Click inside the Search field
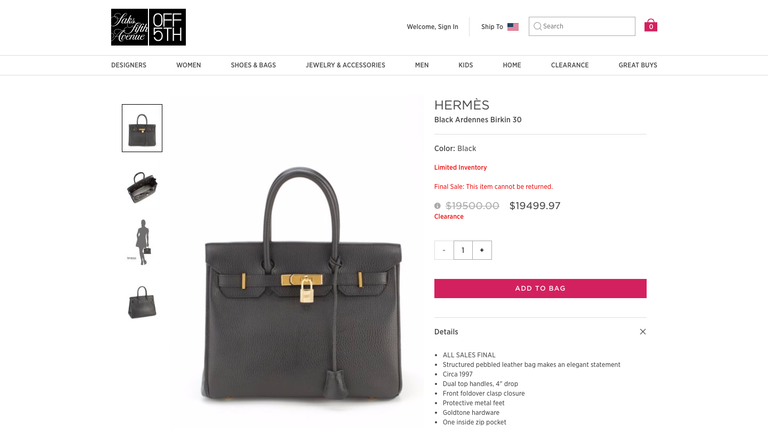 point(582,26)
